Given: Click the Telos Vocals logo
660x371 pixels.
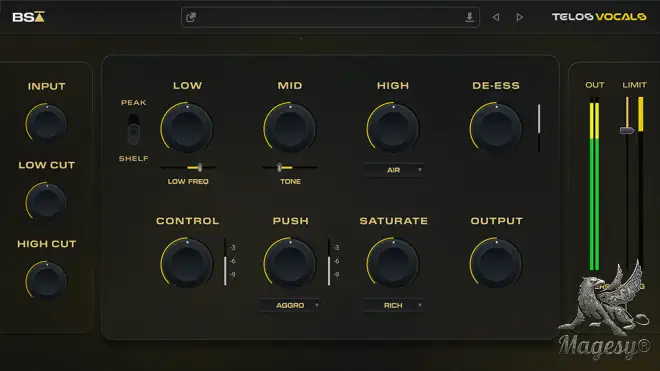Looking at the screenshot, I should (x=599, y=17).
